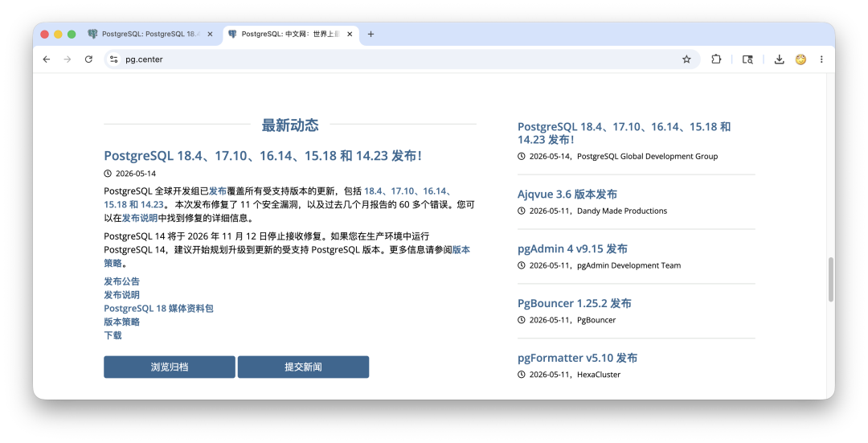Select the PostgreSQL 中文网 tab
868x443 pixels.
(291, 35)
